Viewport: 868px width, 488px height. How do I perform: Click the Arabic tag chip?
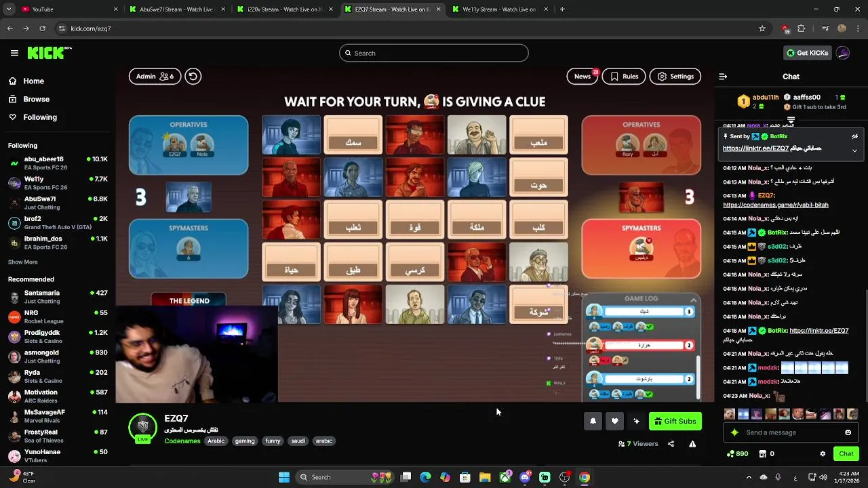pyautogui.click(x=216, y=441)
